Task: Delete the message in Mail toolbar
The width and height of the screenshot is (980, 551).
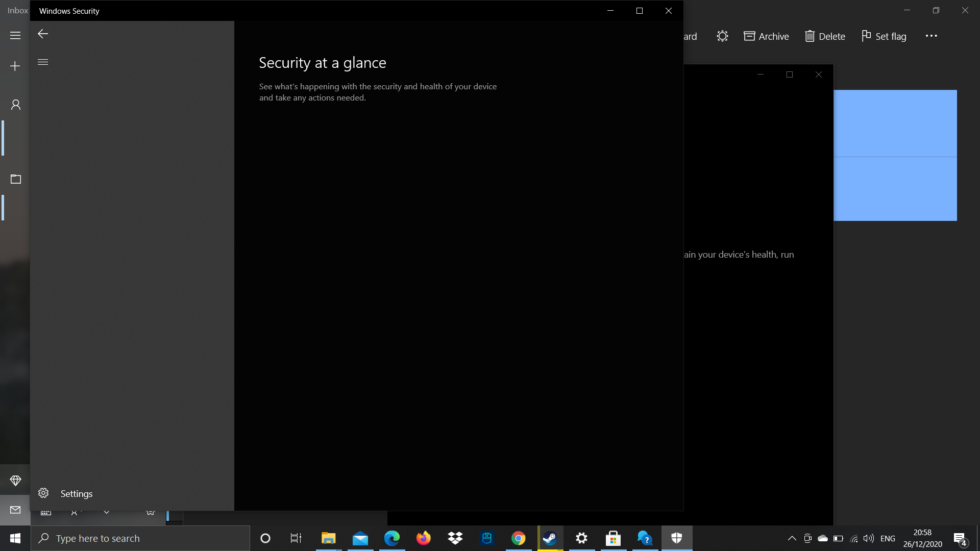Action: pos(825,36)
